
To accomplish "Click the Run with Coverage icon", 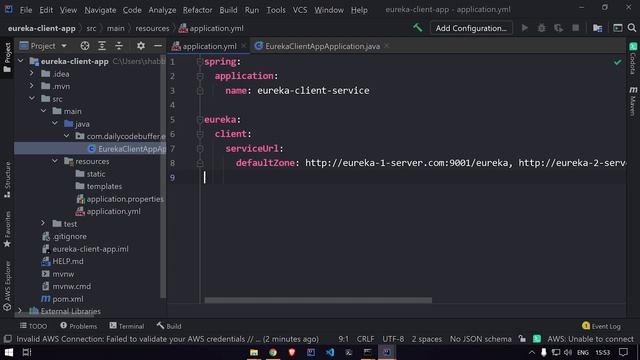I will (x=558, y=28).
